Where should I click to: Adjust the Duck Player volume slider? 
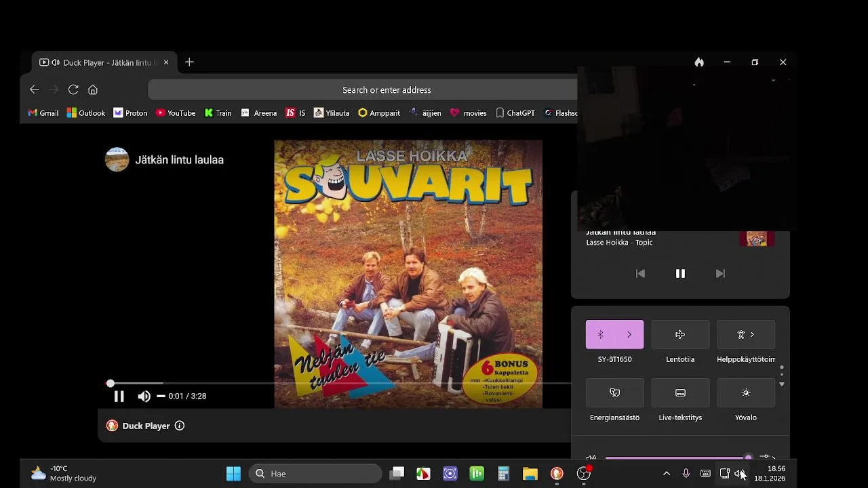[x=161, y=396]
